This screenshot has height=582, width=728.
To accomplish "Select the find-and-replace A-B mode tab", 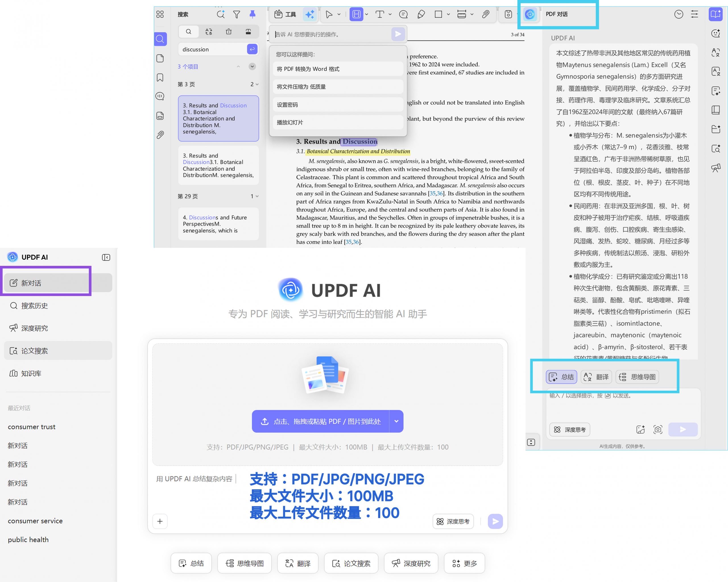I will [x=209, y=32].
